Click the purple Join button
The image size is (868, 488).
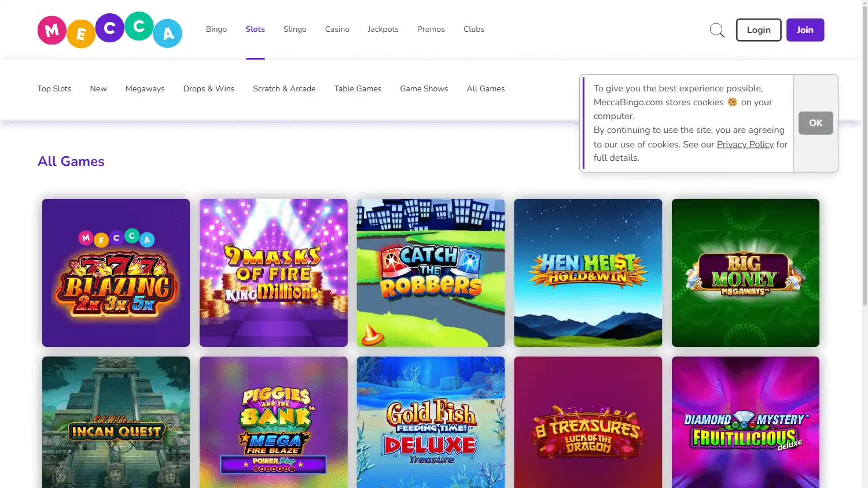805,30
